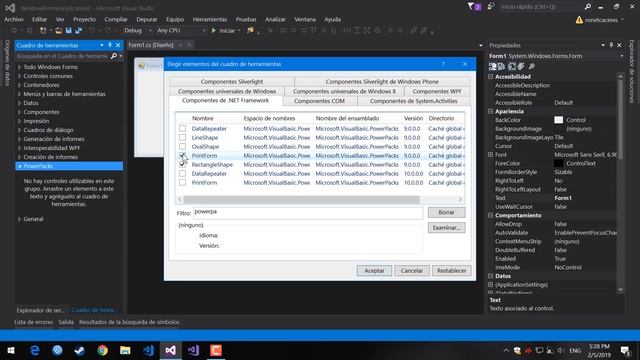This screenshot has width=640, height=360.
Task: Click the dialog help question mark
Action: pos(443,64)
